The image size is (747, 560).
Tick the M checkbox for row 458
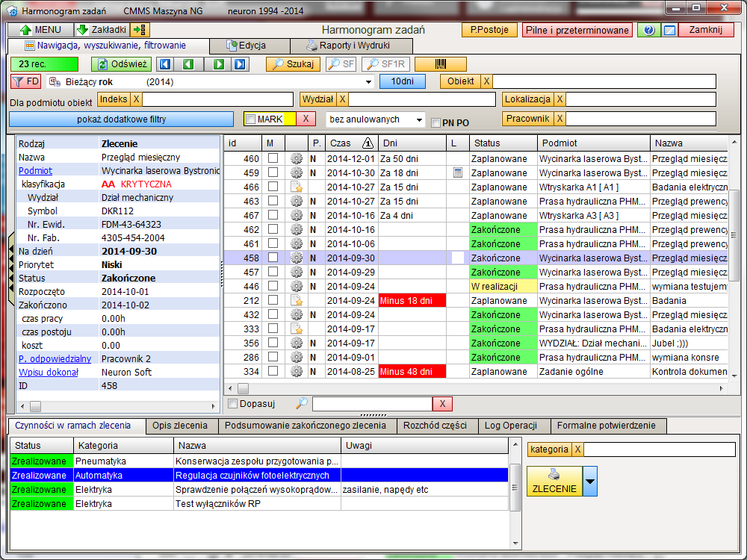click(273, 258)
